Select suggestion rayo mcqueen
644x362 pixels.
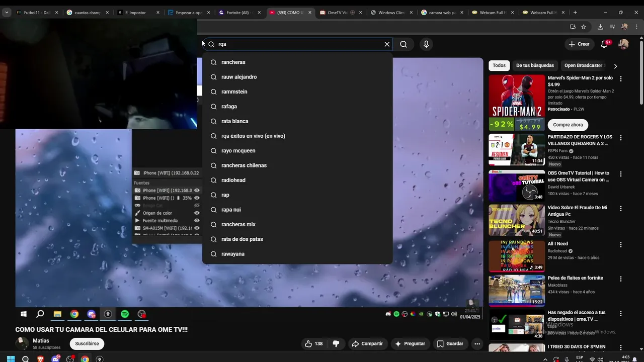[x=297, y=151]
